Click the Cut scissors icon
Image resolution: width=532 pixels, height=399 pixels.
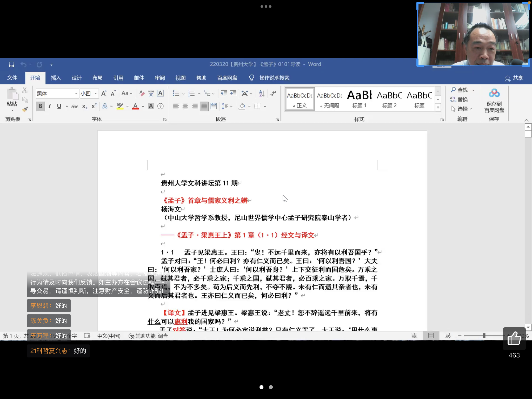click(25, 90)
